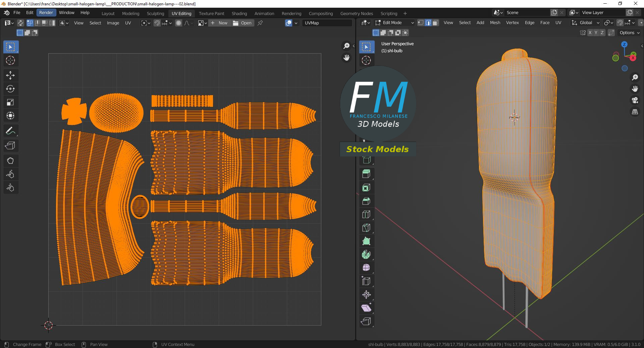Enable UV face selection mode
The image size is (644, 348).
point(45,23)
